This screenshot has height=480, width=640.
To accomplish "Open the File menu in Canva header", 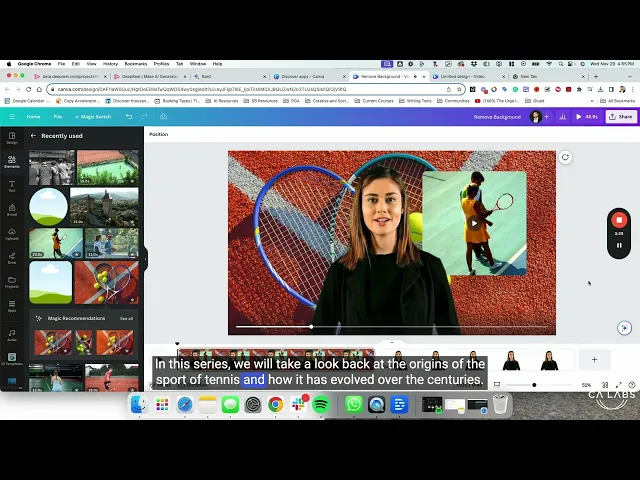I will click(58, 117).
